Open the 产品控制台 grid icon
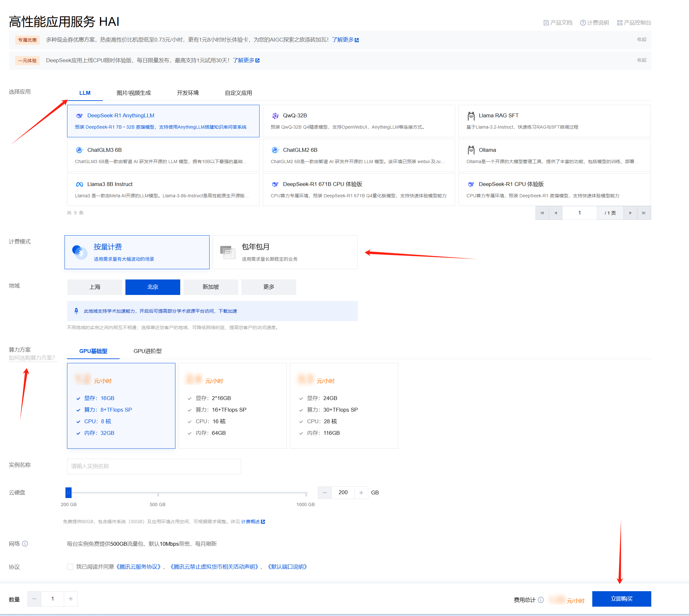The width and height of the screenshot is (689, 616). tap(620, 23)
